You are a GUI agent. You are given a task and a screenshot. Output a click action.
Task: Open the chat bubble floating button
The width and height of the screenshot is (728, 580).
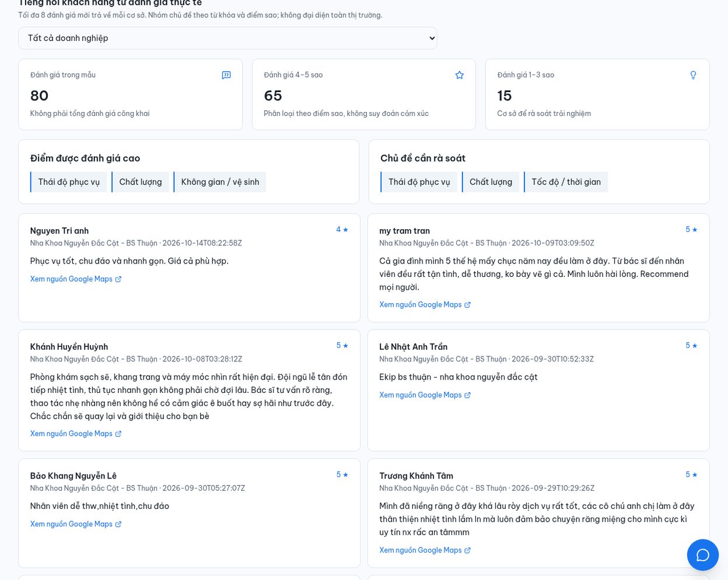coord(703,555)
